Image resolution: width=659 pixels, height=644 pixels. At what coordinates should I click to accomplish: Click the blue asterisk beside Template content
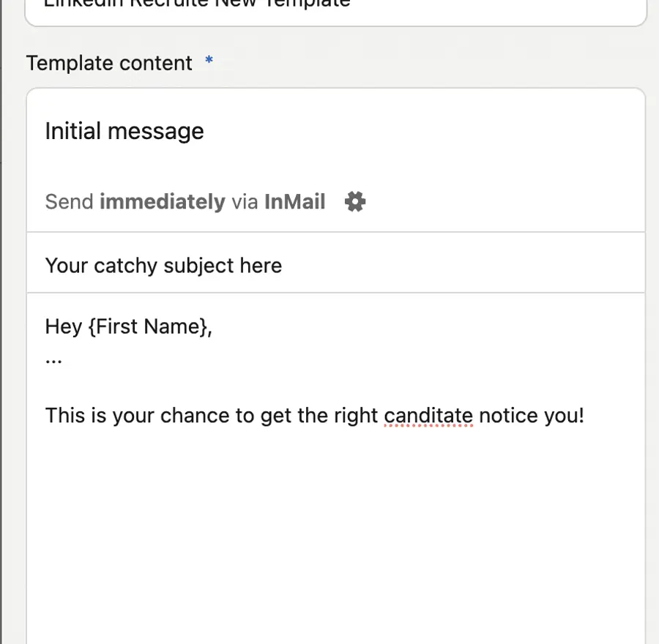pos(208,61)
